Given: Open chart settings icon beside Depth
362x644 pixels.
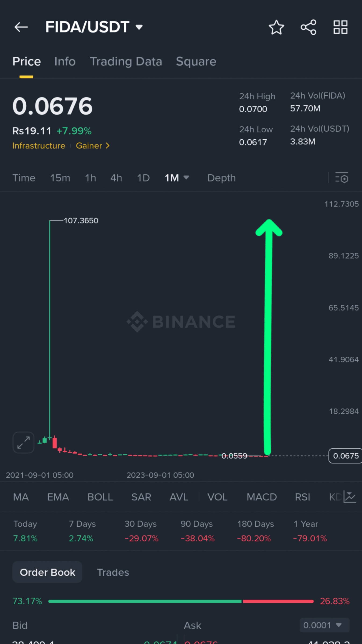Looking at the screenshot, I should [x=342, y=178].
